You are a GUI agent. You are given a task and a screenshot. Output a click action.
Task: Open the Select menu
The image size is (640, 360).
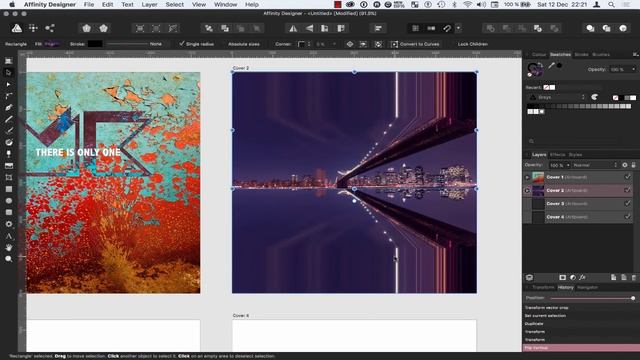tap(175, 4)
